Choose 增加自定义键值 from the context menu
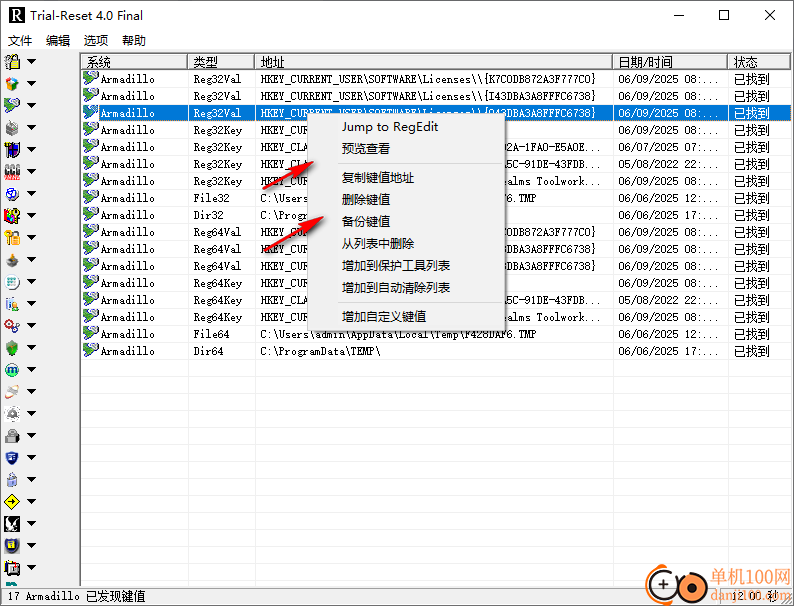The height and width of the screenshot is (606, 794). [x=384, y=316]
